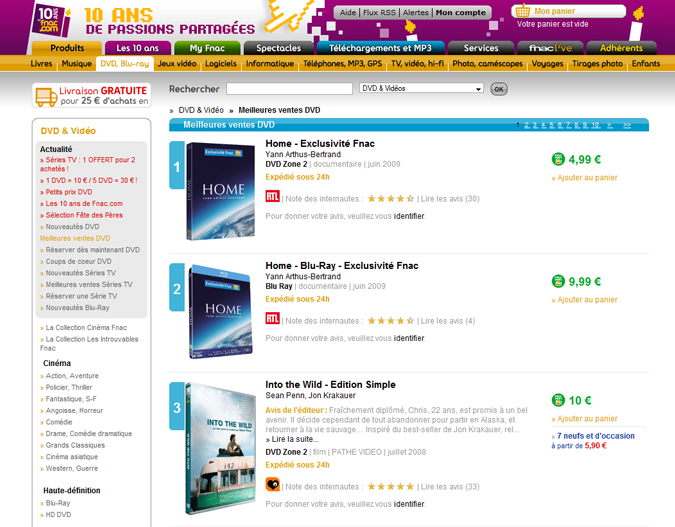Image resolution: width=675 pixels, height=527 pixels.
Task: Open title Home - Exclusivité Fnac
Action: 320,143
